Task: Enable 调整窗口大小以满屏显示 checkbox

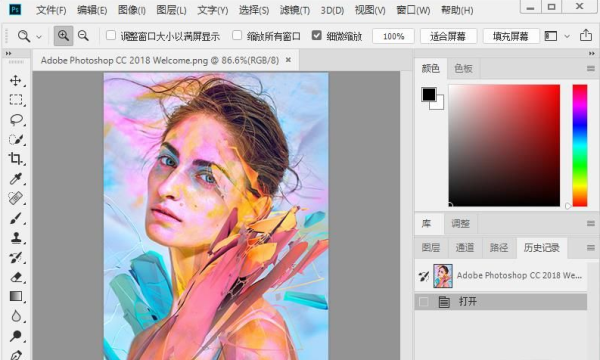Action: tap(111, 36)
